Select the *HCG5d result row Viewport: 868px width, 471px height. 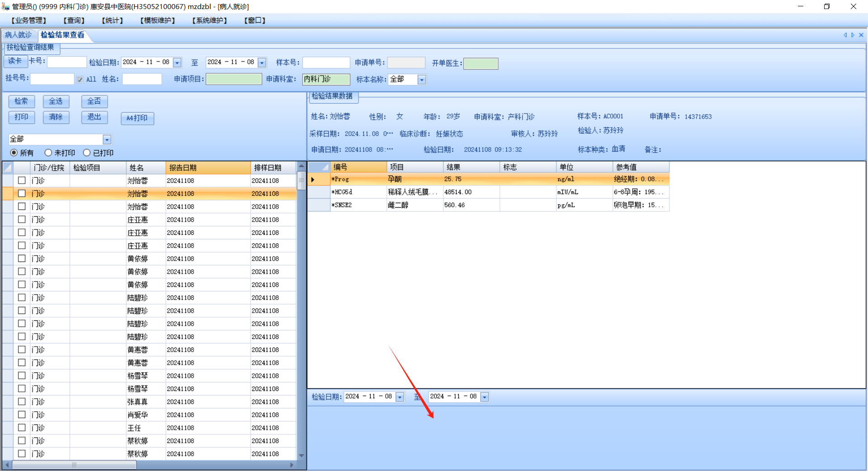point(488,192)
